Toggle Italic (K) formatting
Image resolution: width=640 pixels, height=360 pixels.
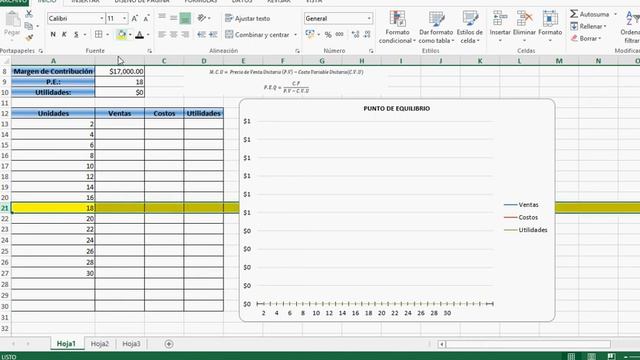64,35
